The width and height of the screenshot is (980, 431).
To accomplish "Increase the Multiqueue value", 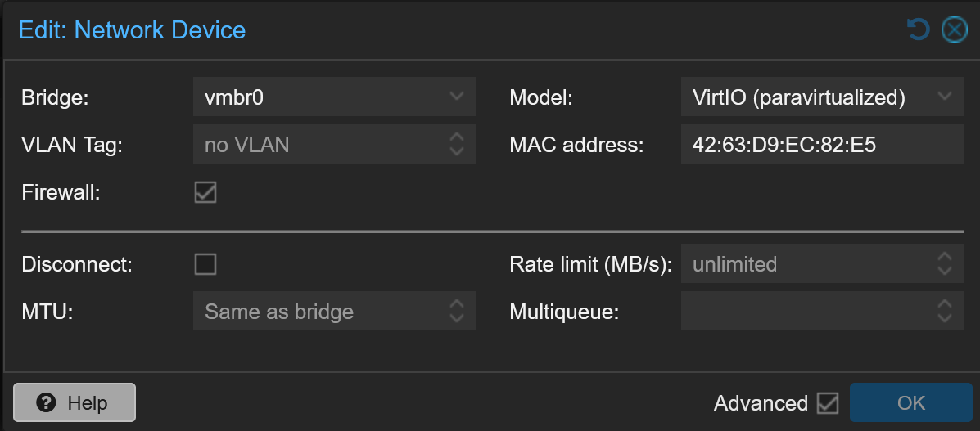I will (x=945, y=304).
